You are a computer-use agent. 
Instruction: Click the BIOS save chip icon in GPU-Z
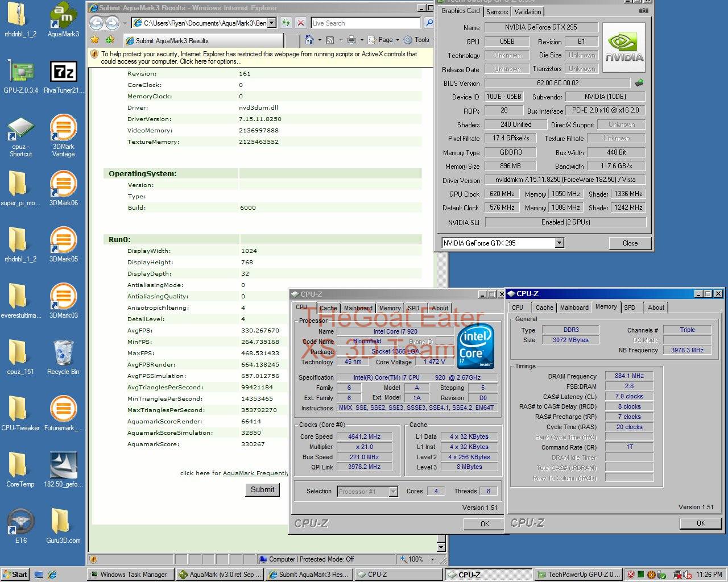click(640, 82)
